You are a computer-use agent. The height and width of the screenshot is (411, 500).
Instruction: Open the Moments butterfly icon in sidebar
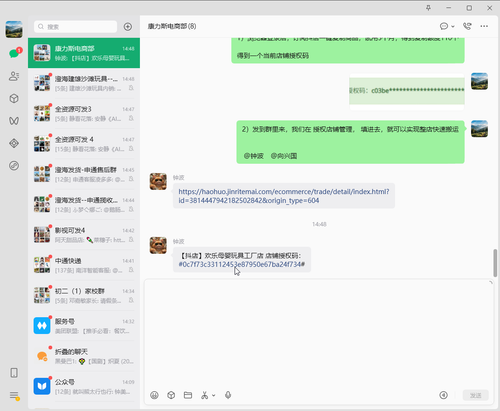tap(14, 121)
